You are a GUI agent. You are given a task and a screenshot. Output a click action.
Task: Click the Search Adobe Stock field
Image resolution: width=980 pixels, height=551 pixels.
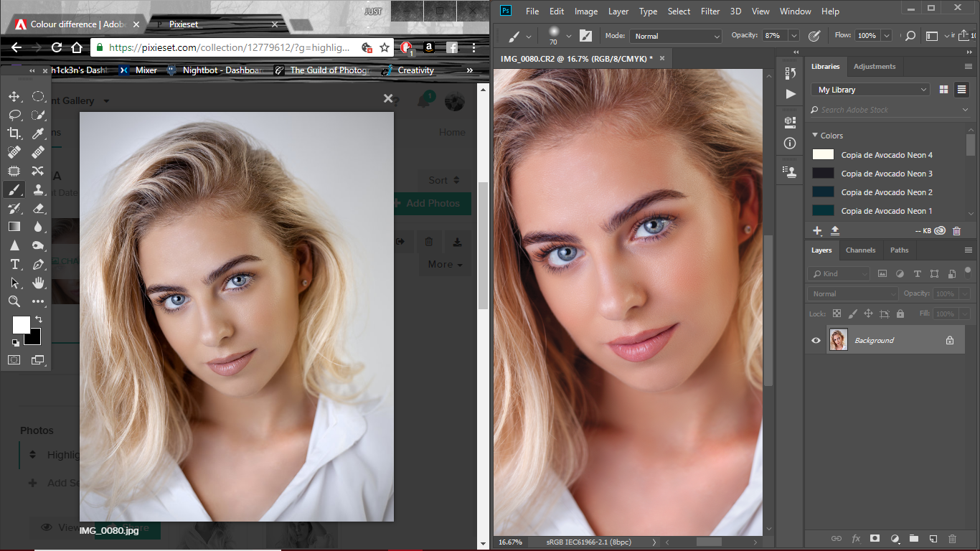(890, 110)
